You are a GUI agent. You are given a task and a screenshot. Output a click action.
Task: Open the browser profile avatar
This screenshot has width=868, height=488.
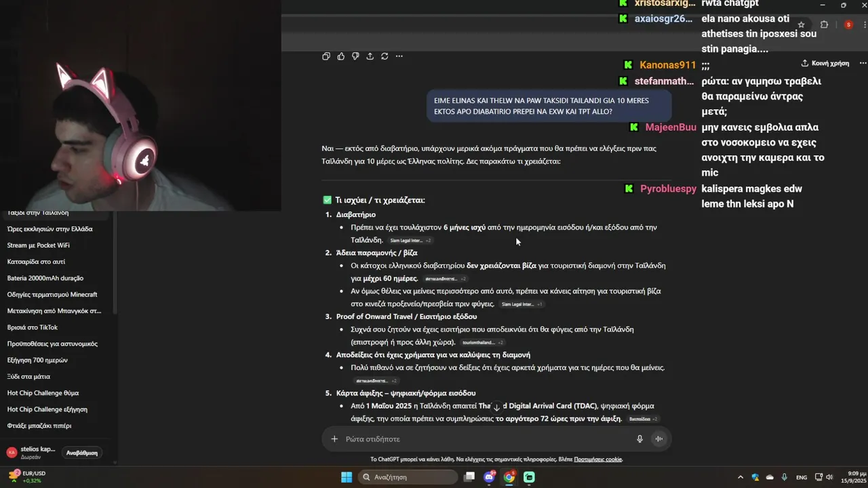coord(848,24)
